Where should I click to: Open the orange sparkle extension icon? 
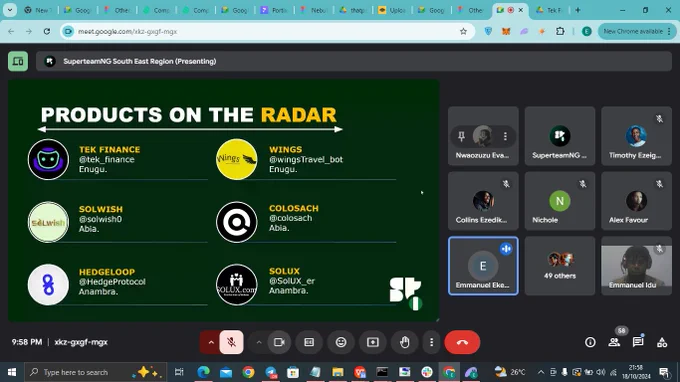click(542, 31)
